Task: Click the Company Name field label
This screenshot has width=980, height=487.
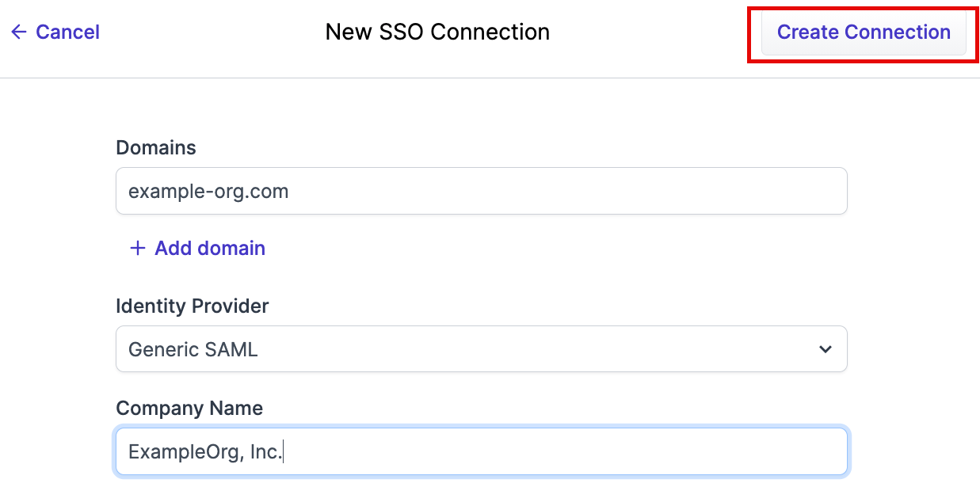Action: pos(189,409)
